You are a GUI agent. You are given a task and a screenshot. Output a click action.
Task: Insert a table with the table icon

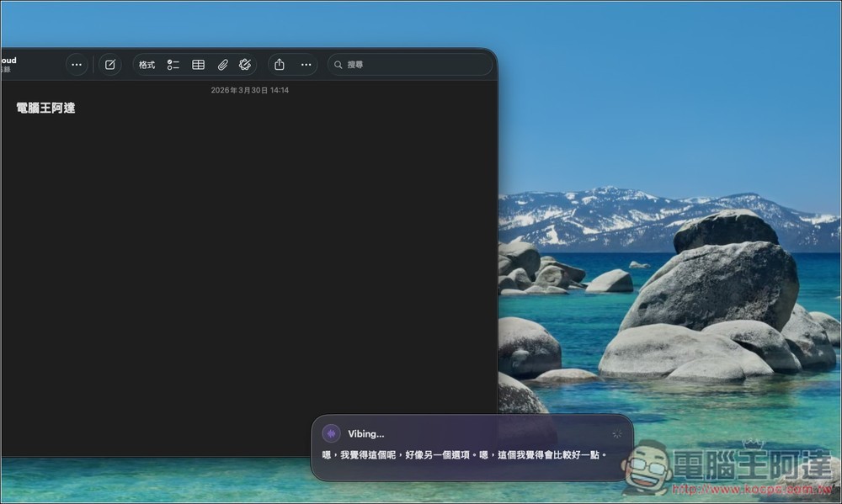point(198,64)
